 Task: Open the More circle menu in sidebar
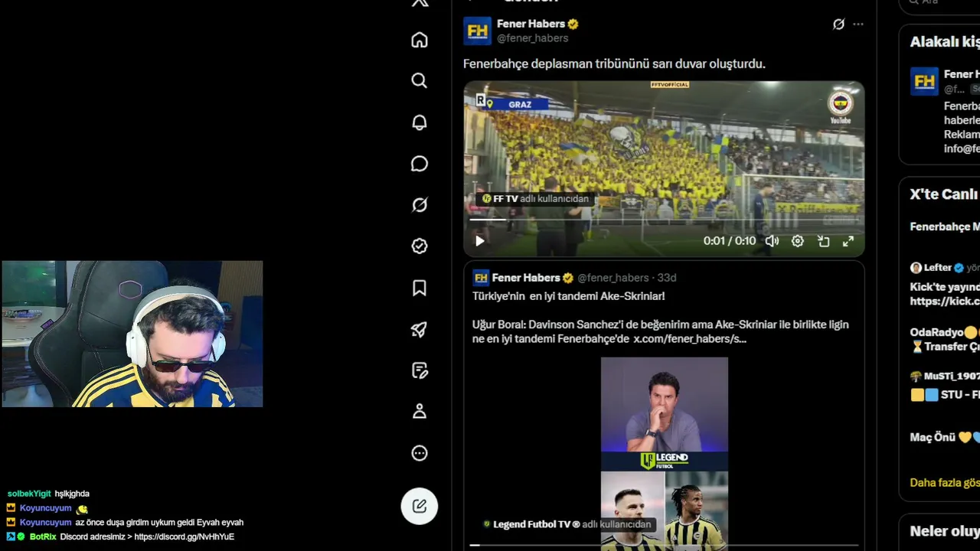(420, 453)
